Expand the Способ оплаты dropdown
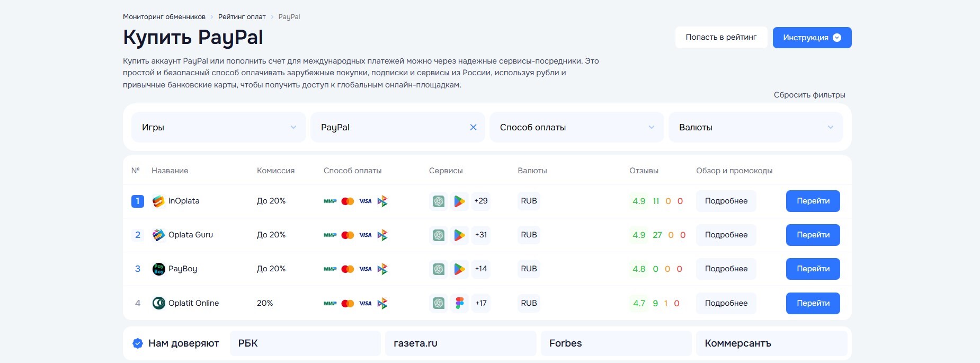 [576, 127]
